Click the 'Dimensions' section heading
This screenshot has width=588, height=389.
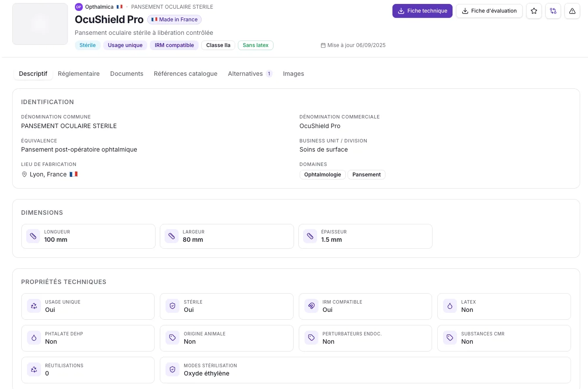(42, 213)
